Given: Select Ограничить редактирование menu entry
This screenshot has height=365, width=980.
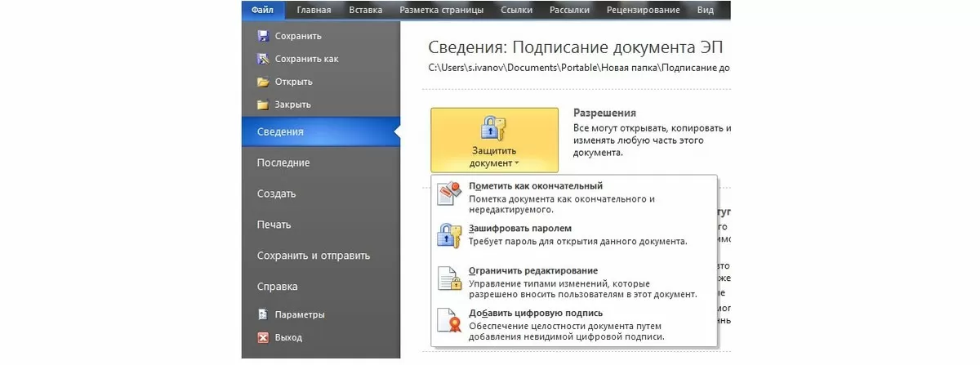Looking at the screenshot, I should point(574,282).
